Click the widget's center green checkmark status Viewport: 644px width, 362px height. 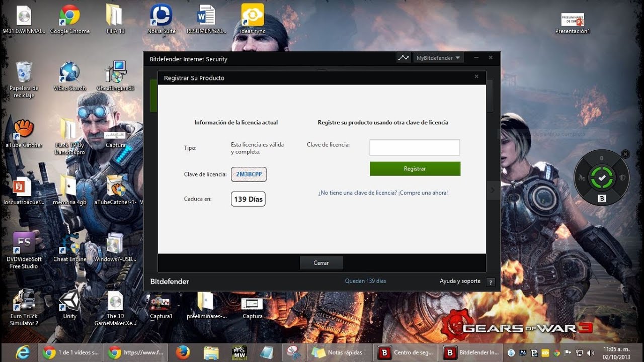point(602,177)
